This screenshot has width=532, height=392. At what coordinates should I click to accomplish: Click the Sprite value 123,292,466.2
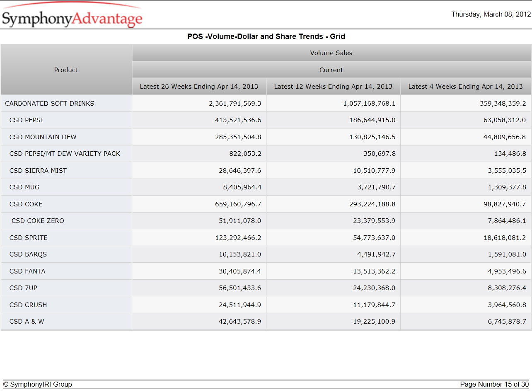click(238, 238)
